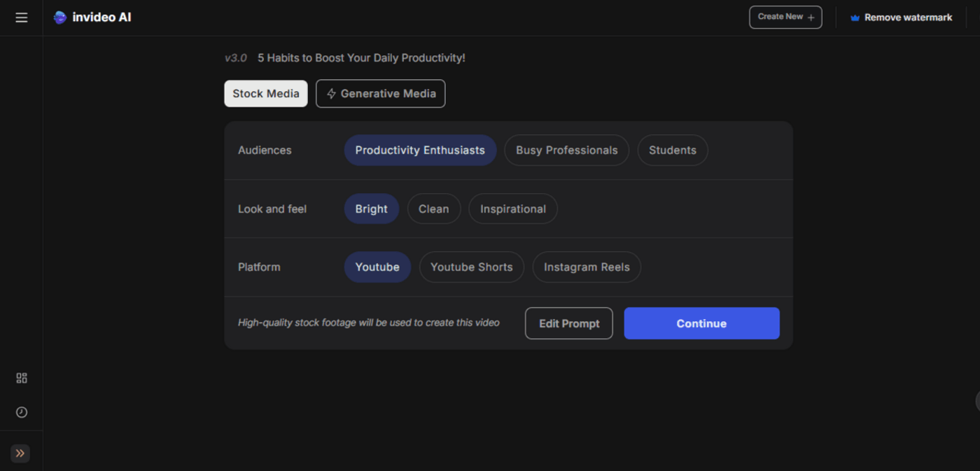Open the hamburger navigation menu
The height and width of the screenshot is (471, 980).
click(21, 17)
